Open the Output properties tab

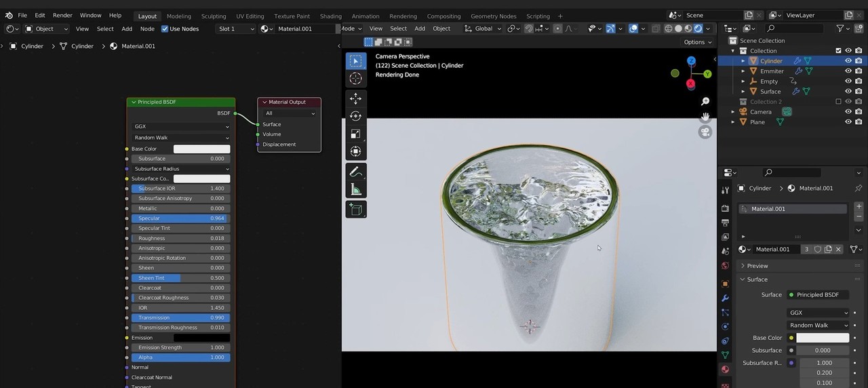[725, 222]
